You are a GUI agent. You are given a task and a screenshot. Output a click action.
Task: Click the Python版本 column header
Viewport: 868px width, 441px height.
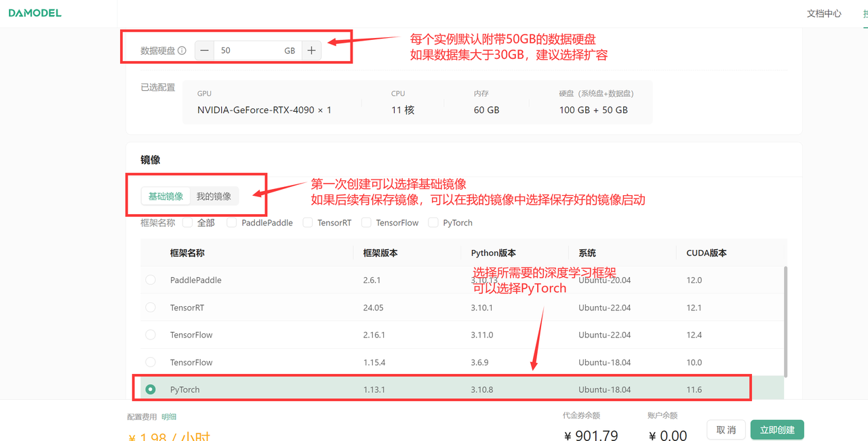click(494, 253)
